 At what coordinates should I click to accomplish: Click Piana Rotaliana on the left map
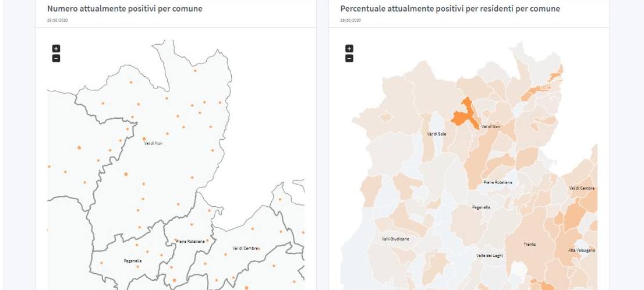(190, 241)
